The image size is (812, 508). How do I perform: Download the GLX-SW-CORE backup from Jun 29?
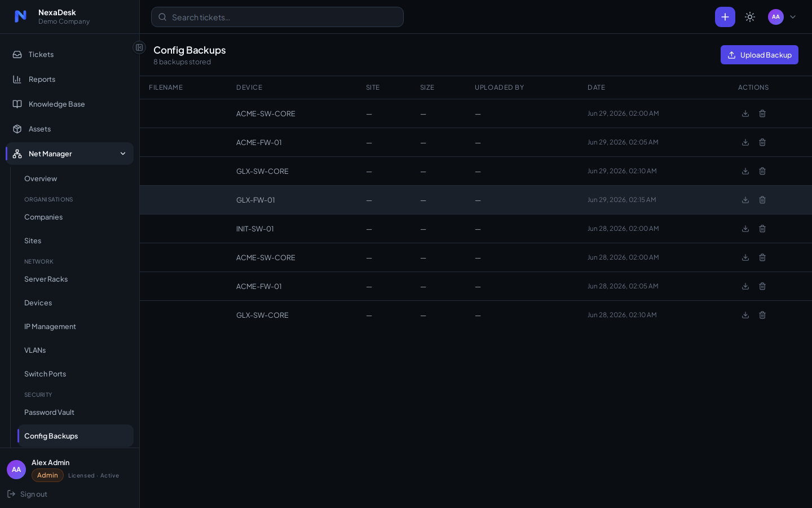(745, 171)
